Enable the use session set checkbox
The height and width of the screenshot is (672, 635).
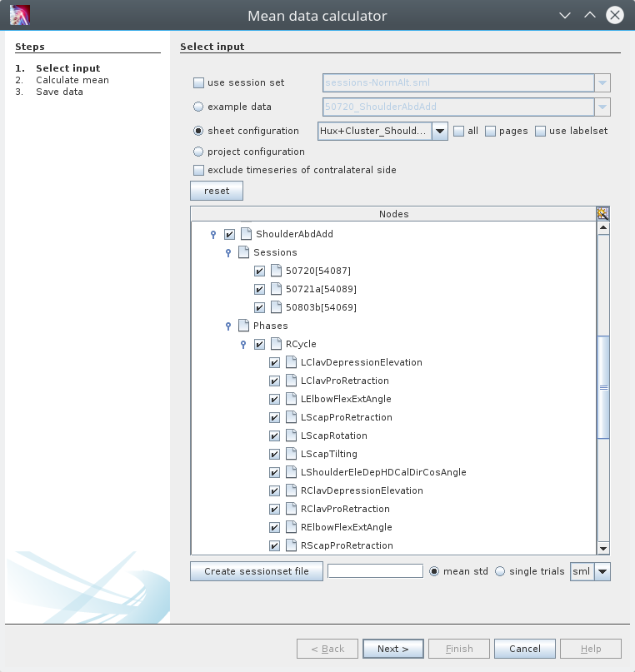[198, 82]
